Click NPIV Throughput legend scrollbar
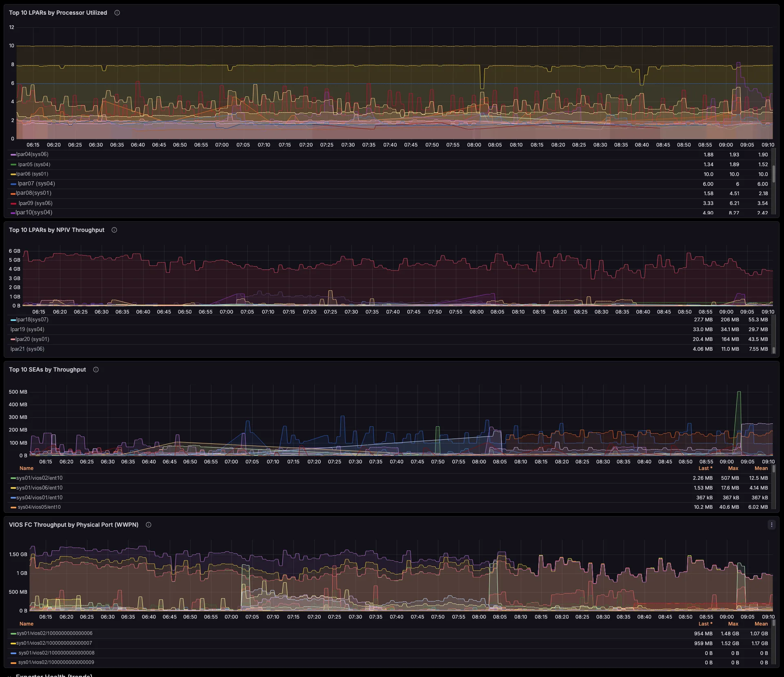Image resolution: width=784 pixels, height=677 pixels. click(x=773, y=350)
